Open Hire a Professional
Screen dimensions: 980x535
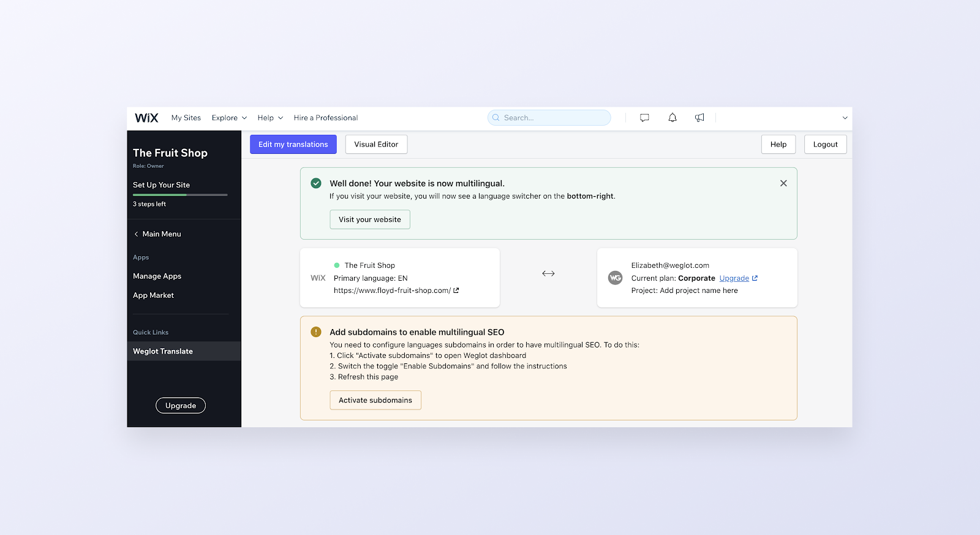pyautogui.click(x=326, y=118)
